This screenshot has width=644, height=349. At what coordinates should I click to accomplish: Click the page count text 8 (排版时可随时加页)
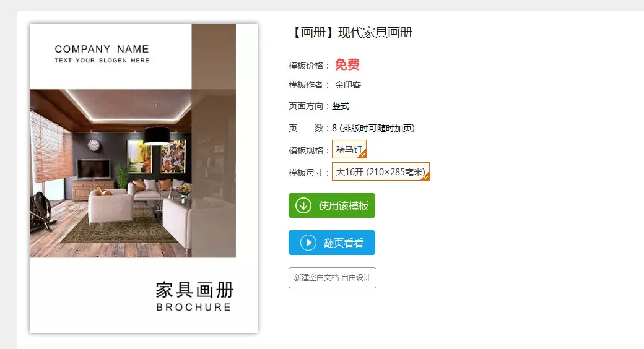[x=373, y=128]
